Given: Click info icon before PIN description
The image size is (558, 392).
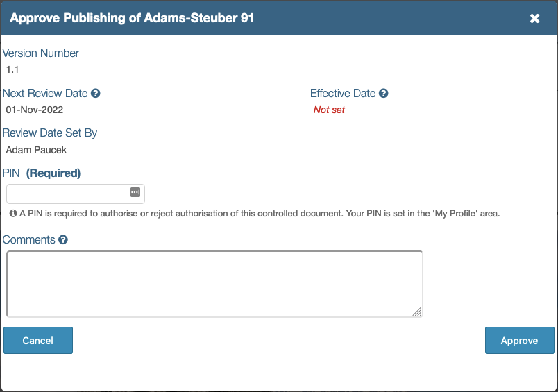Looking at the screenshot, I should (x=12, y=214).
